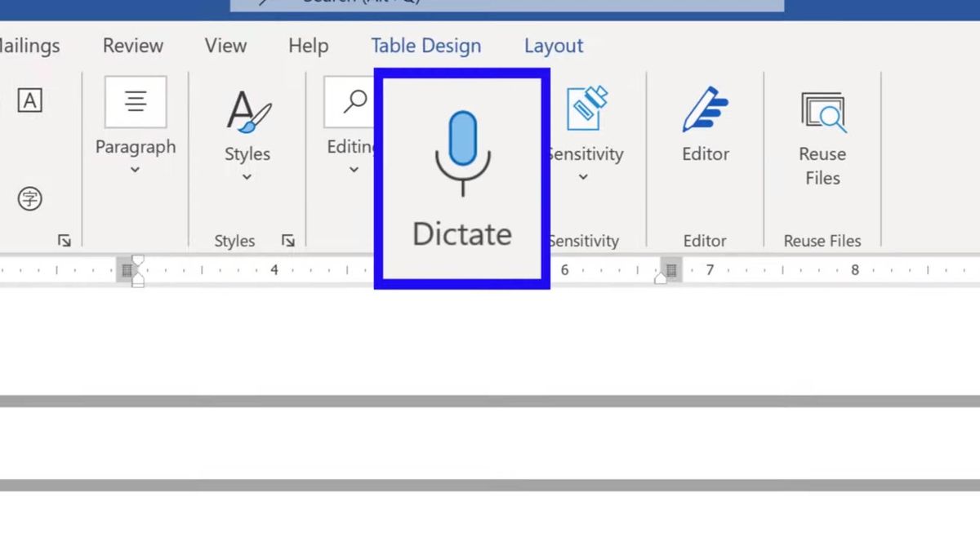The height and width of the screenshot is (551, 980).
Task: Click the Dictate microphone icon
Action: pos(462,153)
